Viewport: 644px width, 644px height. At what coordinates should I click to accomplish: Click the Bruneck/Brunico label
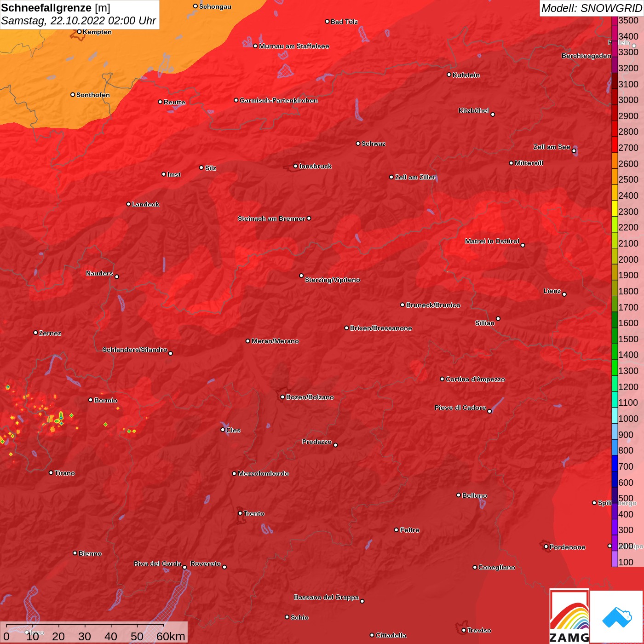pyautogui.click(x=433, y=305)
